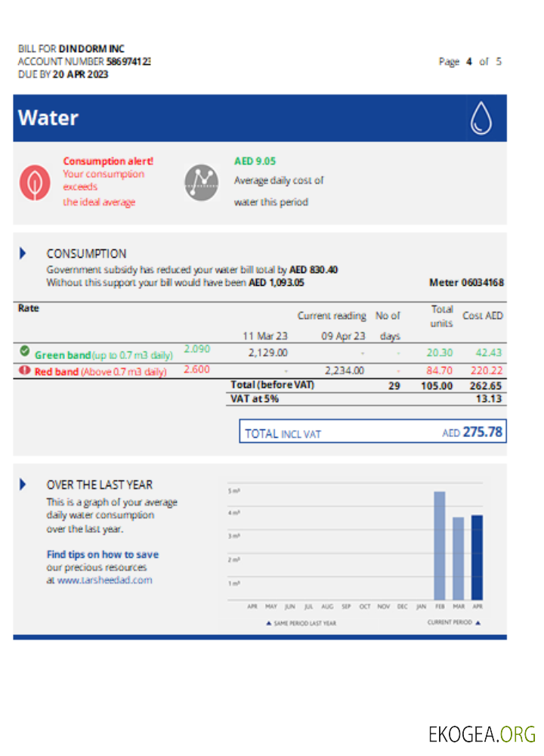The width and height of the screenshot is (544, 756).
Task: Click the '11 Mar 23' date header
Action: point(265,336)
